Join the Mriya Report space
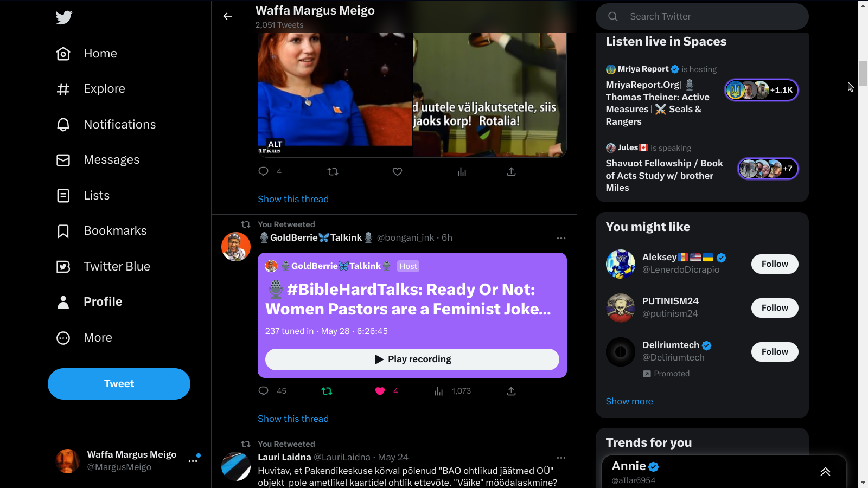Screen dimensions: 868x488 658,103
